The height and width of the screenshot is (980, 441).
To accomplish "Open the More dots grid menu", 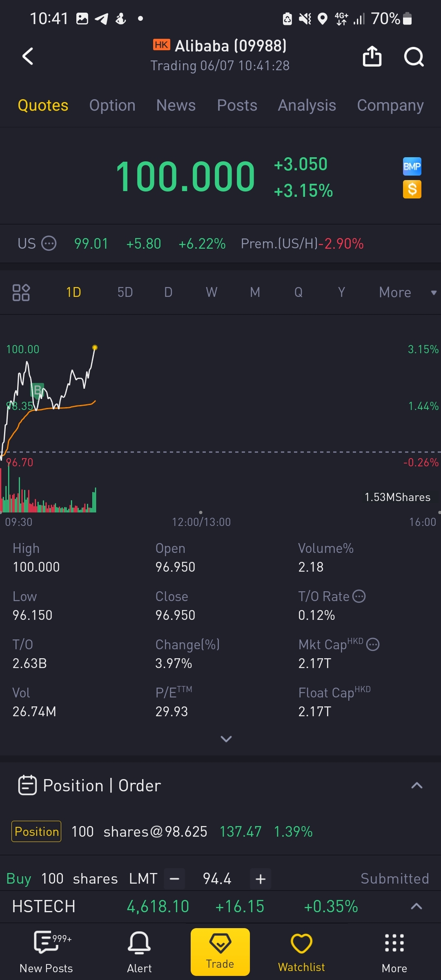I will (394, 952).
